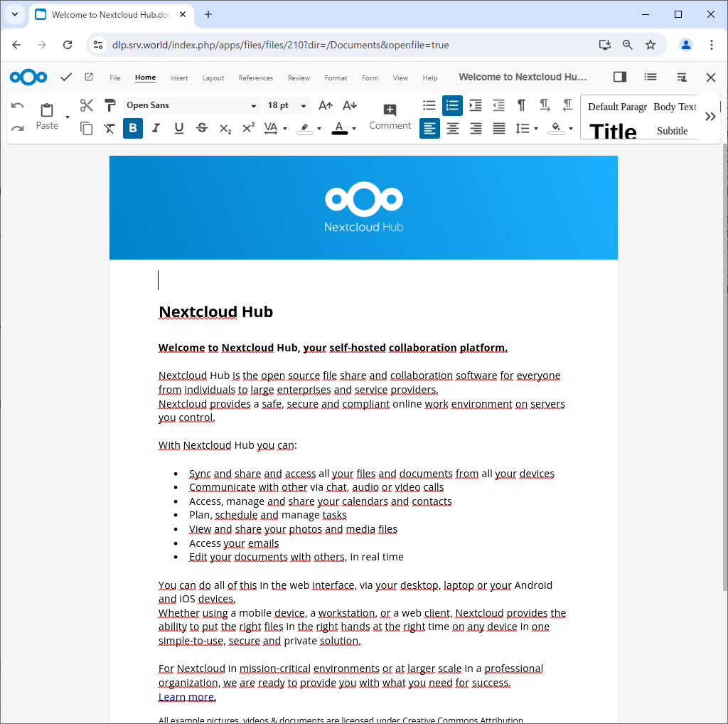Center the paragraph

[453, 128]
